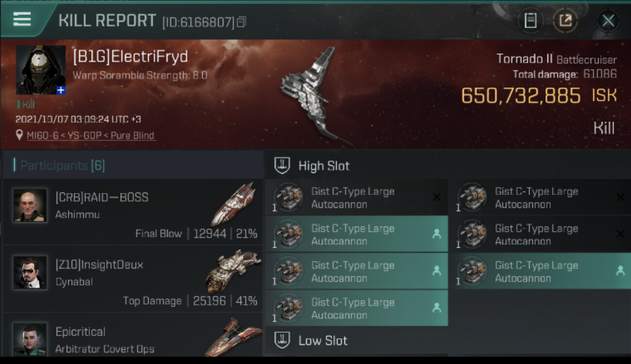631x364 pixels.
Task: Open the hamburger menu icon
Action: (22, 19)
